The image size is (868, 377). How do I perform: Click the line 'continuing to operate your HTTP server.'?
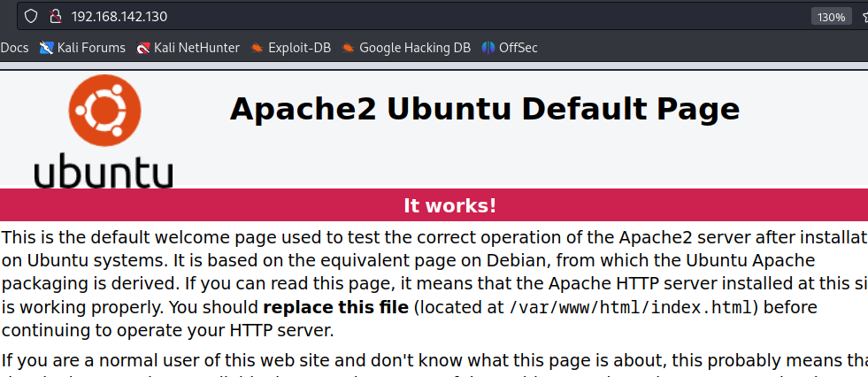point(168,330)
